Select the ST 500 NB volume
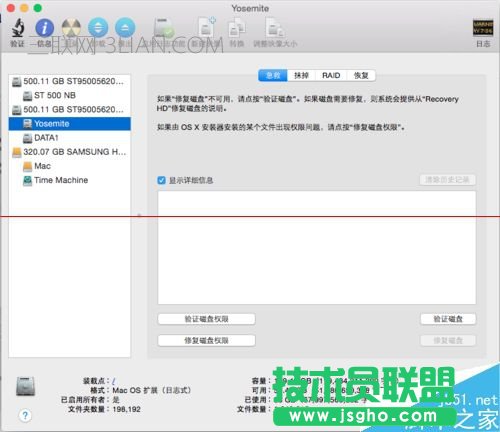Screen dimensions: 500x432 (69, 95)
